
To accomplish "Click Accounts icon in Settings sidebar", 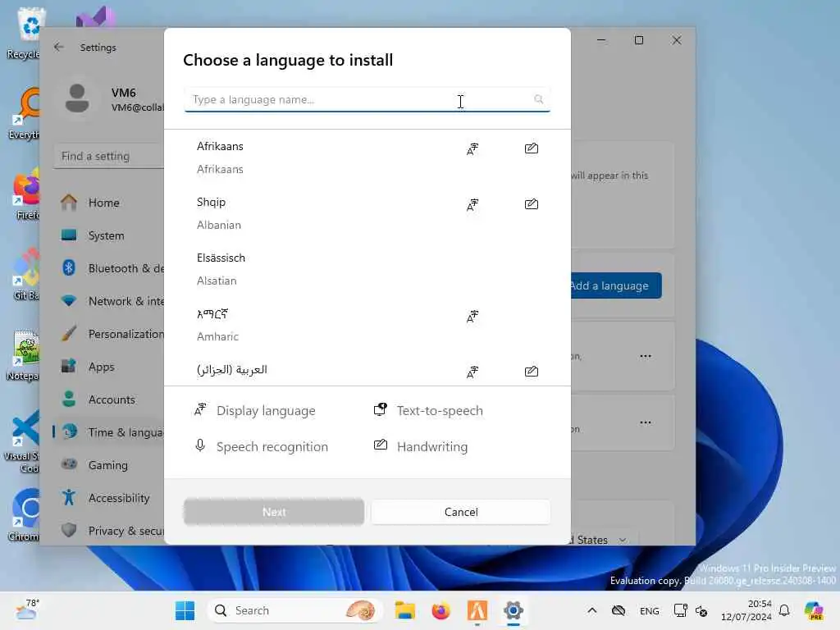I will click(69, 399).
